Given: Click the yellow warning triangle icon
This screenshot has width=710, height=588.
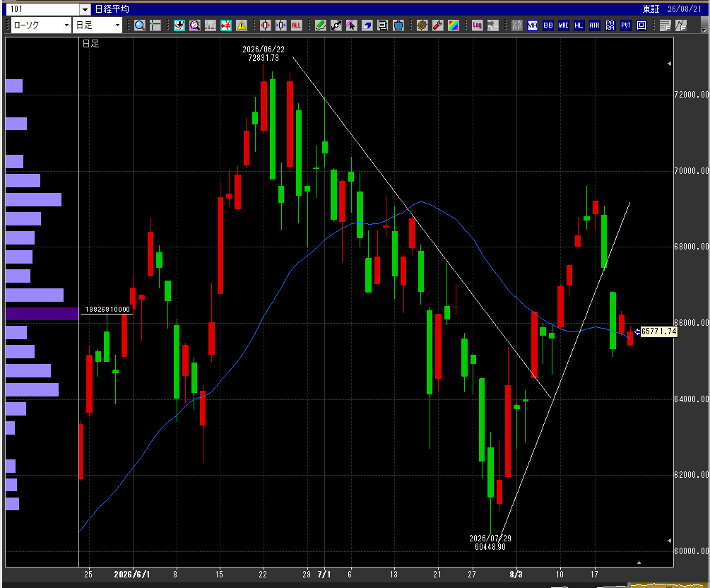Looking at the screenshot, I should click(242, 25).
